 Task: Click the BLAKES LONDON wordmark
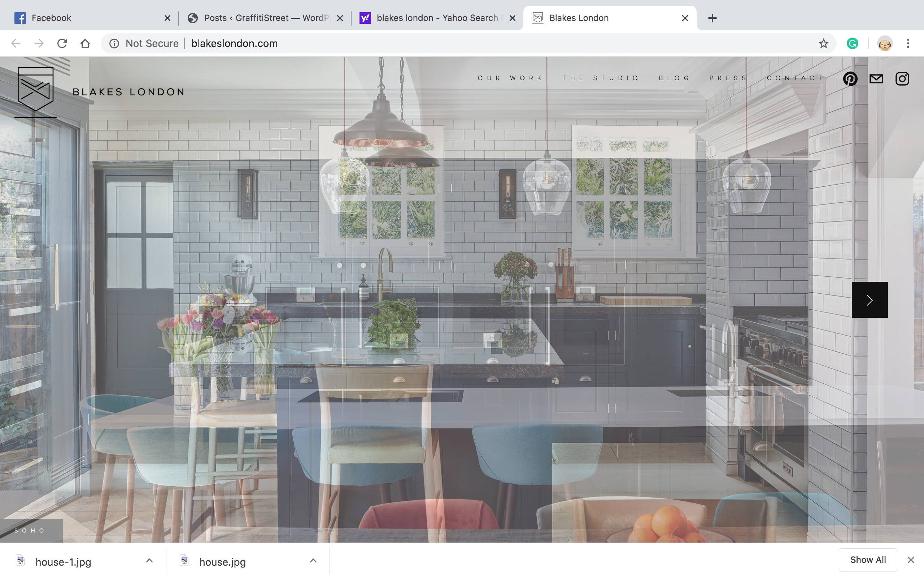click(128, 92)
